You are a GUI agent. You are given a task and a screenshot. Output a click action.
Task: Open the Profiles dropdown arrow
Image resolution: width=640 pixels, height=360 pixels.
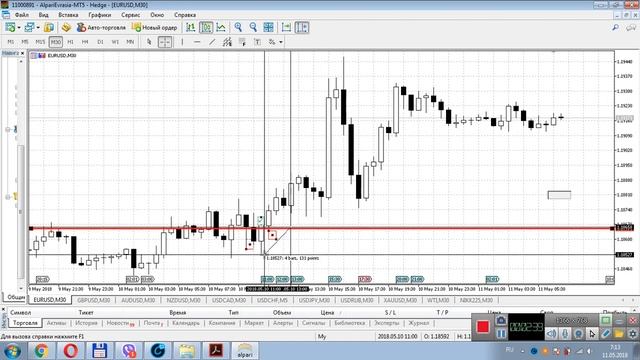[x=38, y=27]
